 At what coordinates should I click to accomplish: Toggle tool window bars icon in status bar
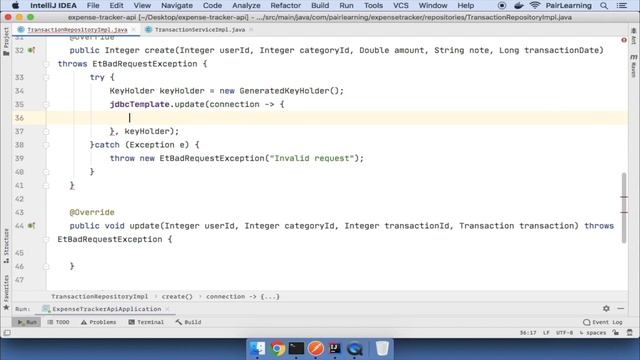[x=7, y=333]
